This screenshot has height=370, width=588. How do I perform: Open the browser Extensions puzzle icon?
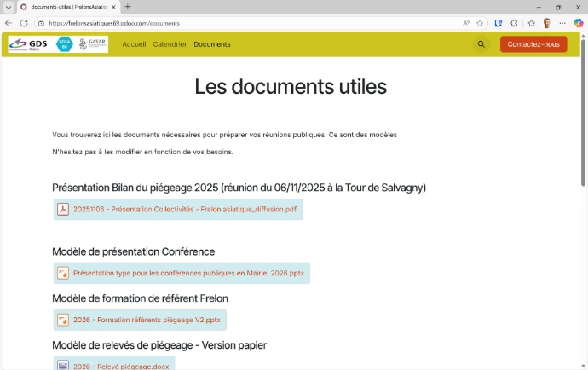tap(514, 23)
